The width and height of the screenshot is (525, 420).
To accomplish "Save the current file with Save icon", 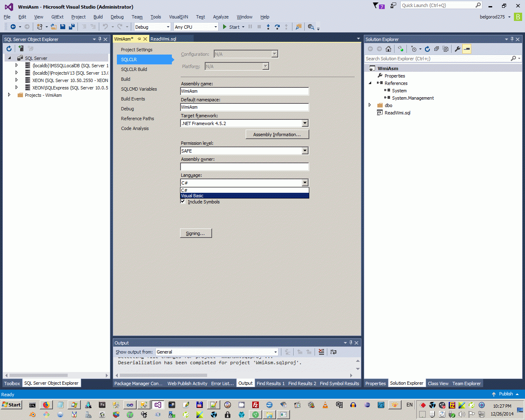I will 63,27.
